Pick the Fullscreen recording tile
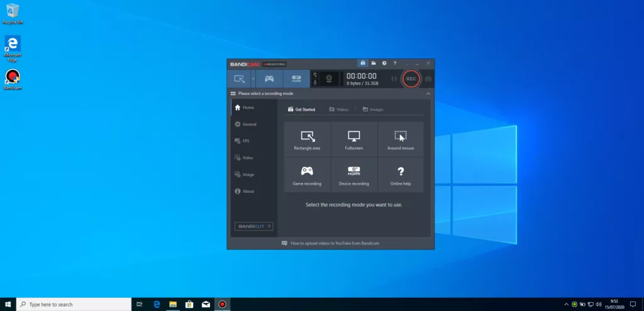The height and width of the screenshot is (311, 644). [x=354, y=139]
